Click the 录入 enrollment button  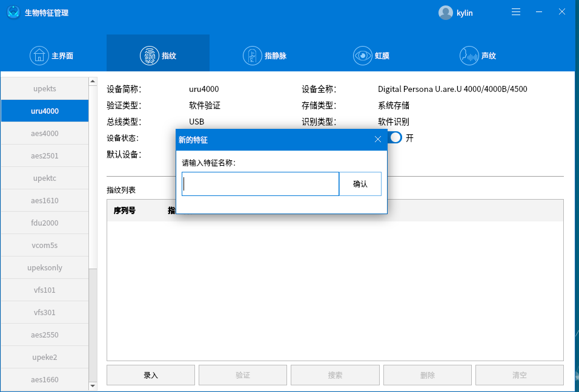pyautogui.click(x=150, y=375)
